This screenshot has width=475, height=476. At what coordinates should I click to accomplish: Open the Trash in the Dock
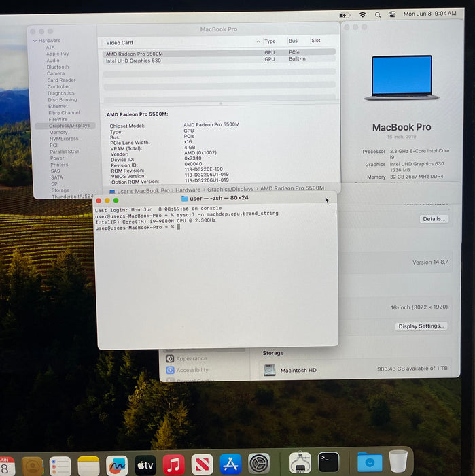pyautogui.click(x=398, y=461)
